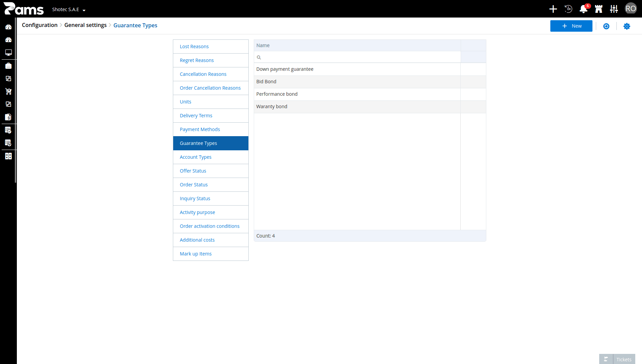
Task: Click the plus icon in top bar
Action: [553, 9]
